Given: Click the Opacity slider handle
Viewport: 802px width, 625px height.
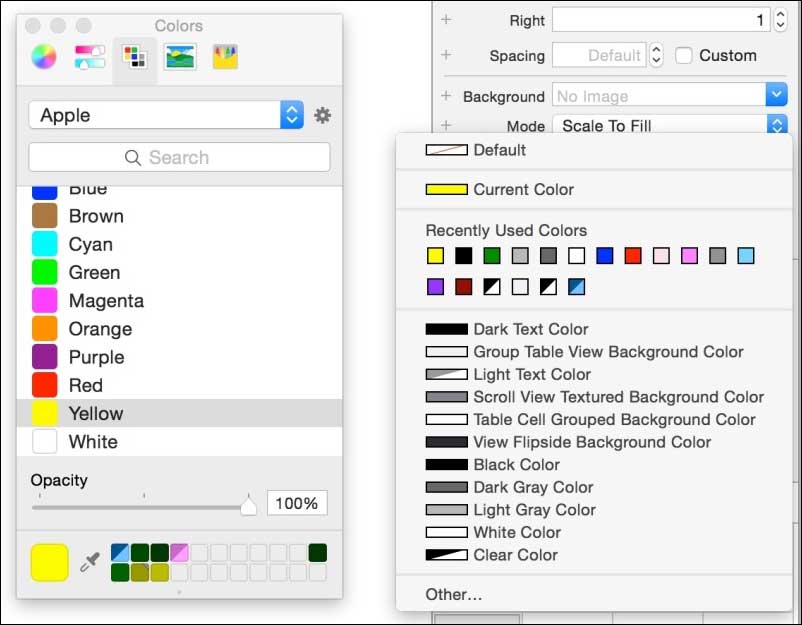Looking at the screenshot, I should 249,506.
